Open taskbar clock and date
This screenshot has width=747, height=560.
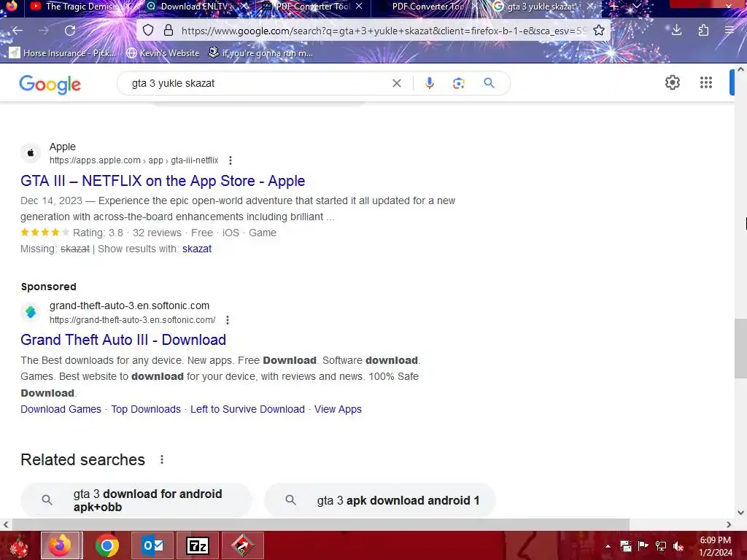pyautogui.click(x=716, y=546)
